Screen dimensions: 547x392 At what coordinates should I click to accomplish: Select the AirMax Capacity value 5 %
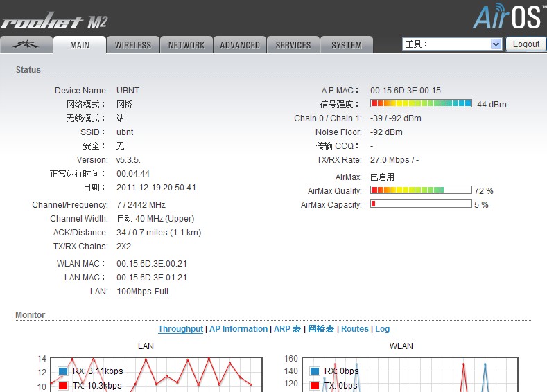click(481, 205)
